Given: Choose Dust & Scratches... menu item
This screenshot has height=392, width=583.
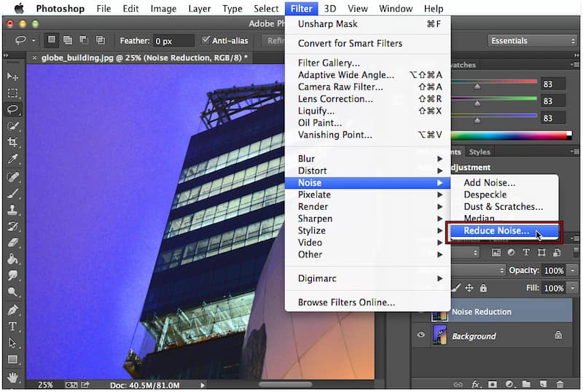Looking at the screenshot, I should (504, 207).
